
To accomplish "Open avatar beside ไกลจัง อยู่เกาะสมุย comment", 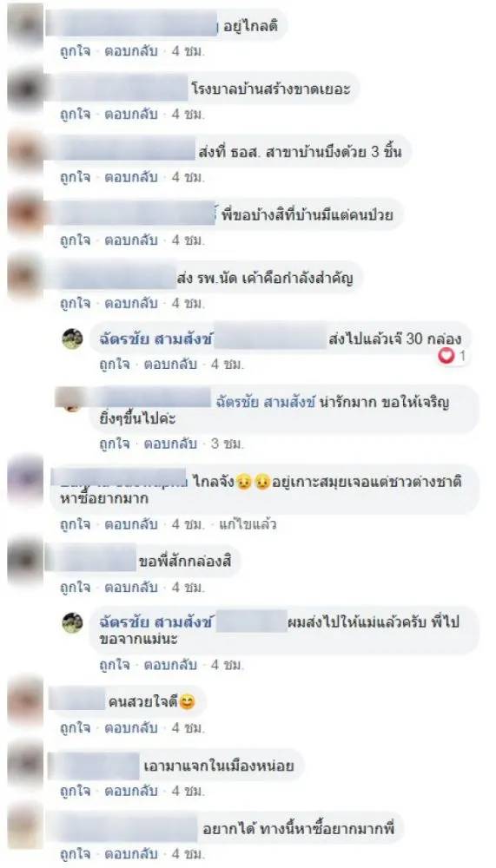I will pyautogui.click(x=25, y=479).
